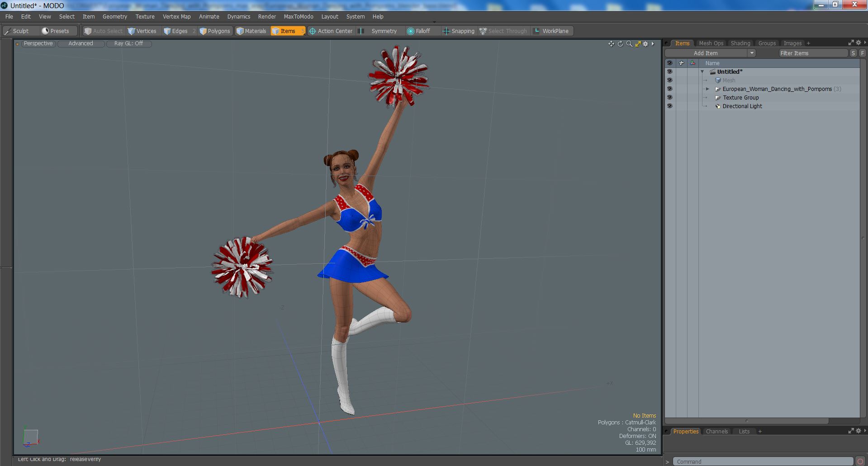Screen dimensions: 868x466
Task: Open the Perspective view type dropdown
Action: point(38,43)
